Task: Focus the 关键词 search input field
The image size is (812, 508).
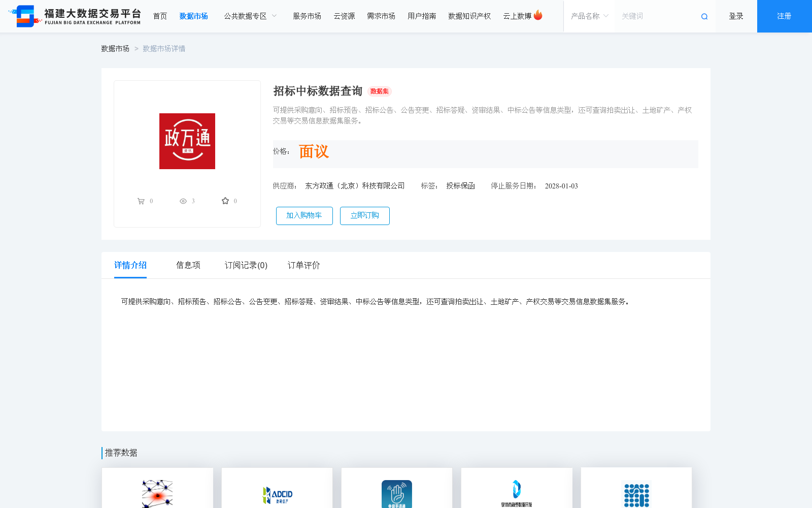Action: point(657,16)
